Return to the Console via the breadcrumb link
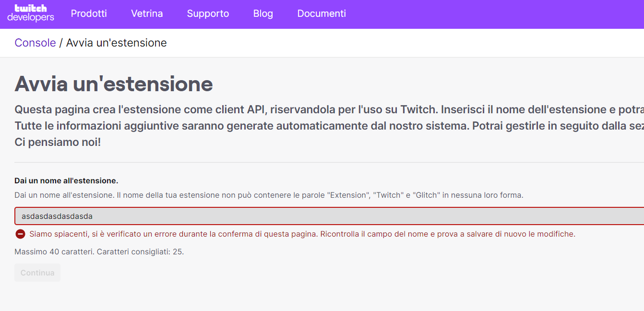 pyautogui.click(x=35, y=43)
